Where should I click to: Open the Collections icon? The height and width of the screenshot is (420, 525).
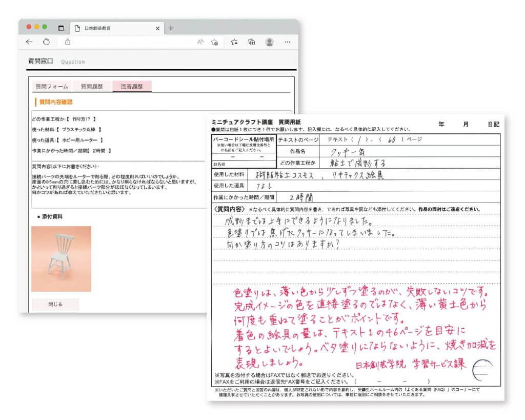click(252, 42)
